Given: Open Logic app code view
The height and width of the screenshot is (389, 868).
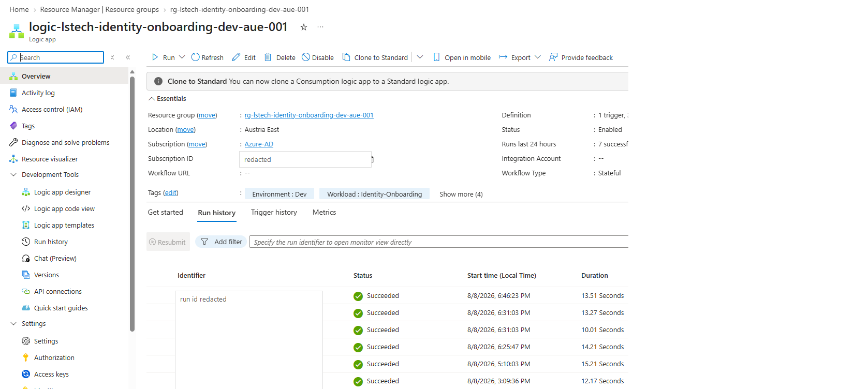Looking at the screenshot, I should [64, 208].
